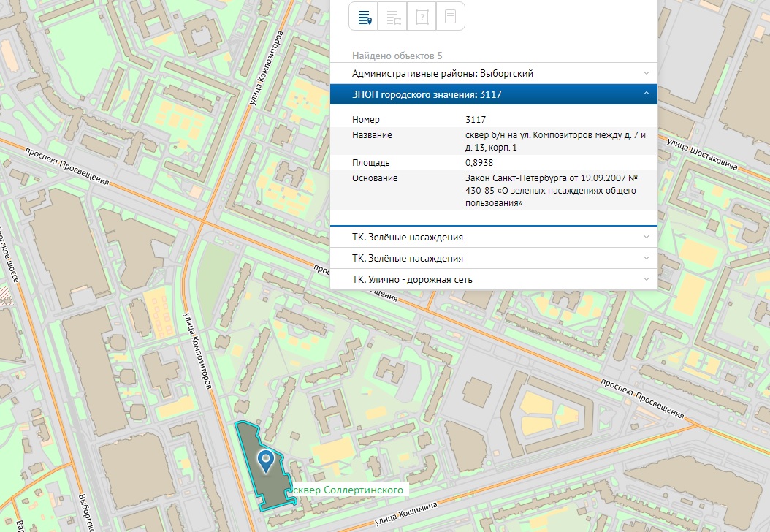This screenshot has height=532, width=770.
Task: Click the Основание law reference text
Action: (550, 191)
